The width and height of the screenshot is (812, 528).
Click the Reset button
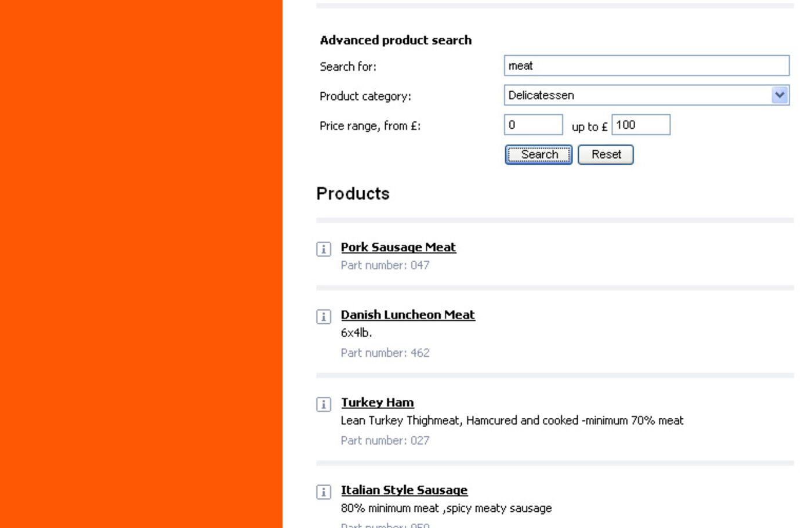pos(606,154)
